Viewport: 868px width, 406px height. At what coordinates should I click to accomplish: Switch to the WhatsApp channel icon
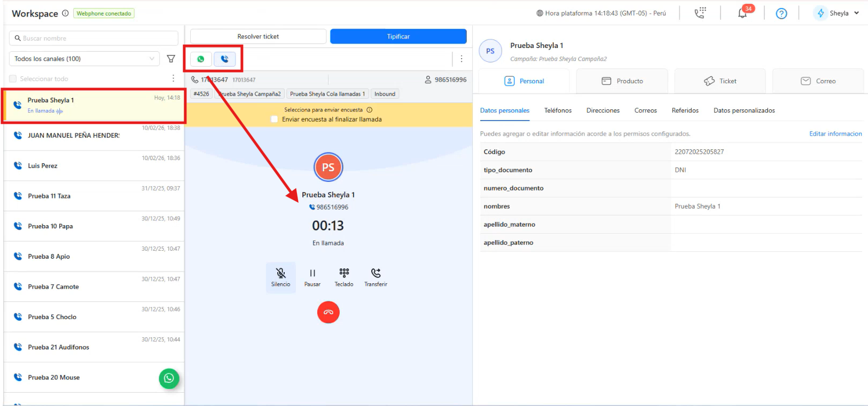pyautogui.click(x=201, y=59)
